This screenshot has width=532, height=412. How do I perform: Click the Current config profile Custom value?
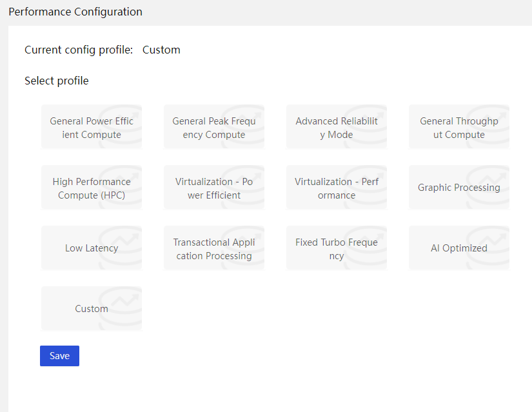(161, 50)
